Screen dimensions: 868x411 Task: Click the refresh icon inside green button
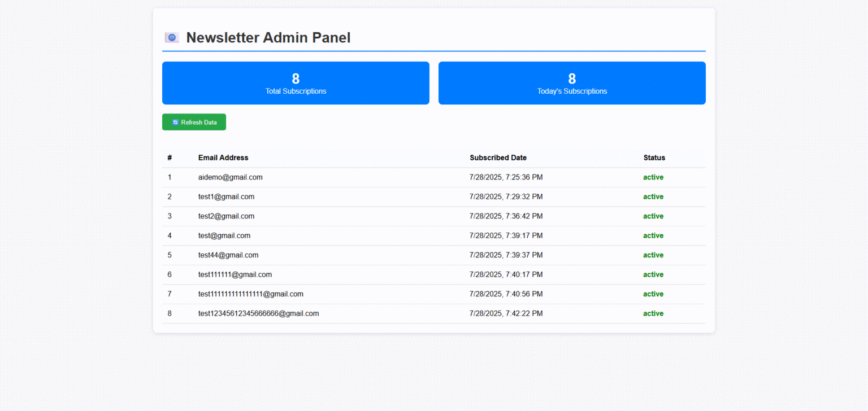click(x=175, y=123)
